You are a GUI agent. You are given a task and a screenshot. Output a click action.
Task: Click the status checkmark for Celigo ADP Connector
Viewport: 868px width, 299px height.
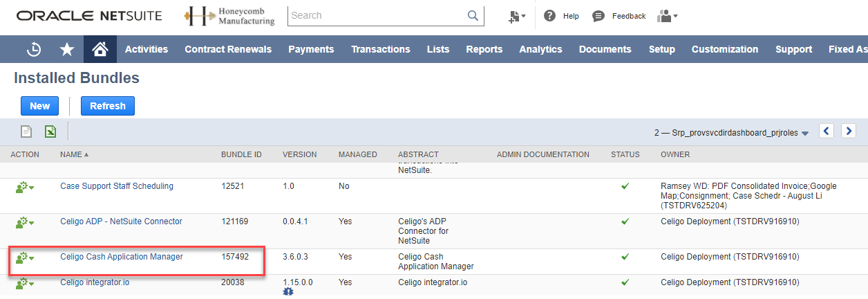pos(625,221)
